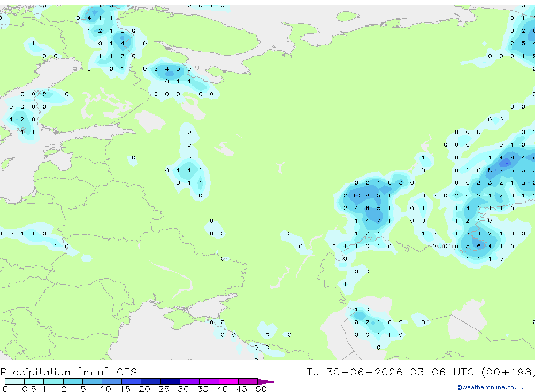Screen dimensions: 535x392
Task: Click the "GFS" model label
Action: point(127,372)
